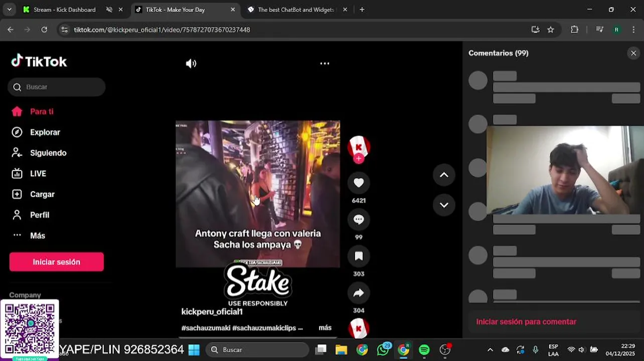Image resolution: width=644 pixels, height=361 pixels.
Task: Open Chrome's three-dot menu
Action: (633, 30)
